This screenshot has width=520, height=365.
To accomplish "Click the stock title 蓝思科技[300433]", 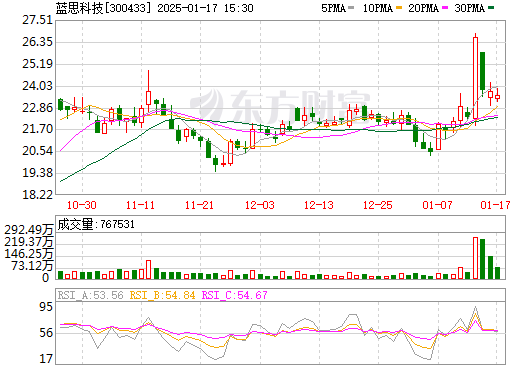I will pyautogui.click(x=103, y=8).
